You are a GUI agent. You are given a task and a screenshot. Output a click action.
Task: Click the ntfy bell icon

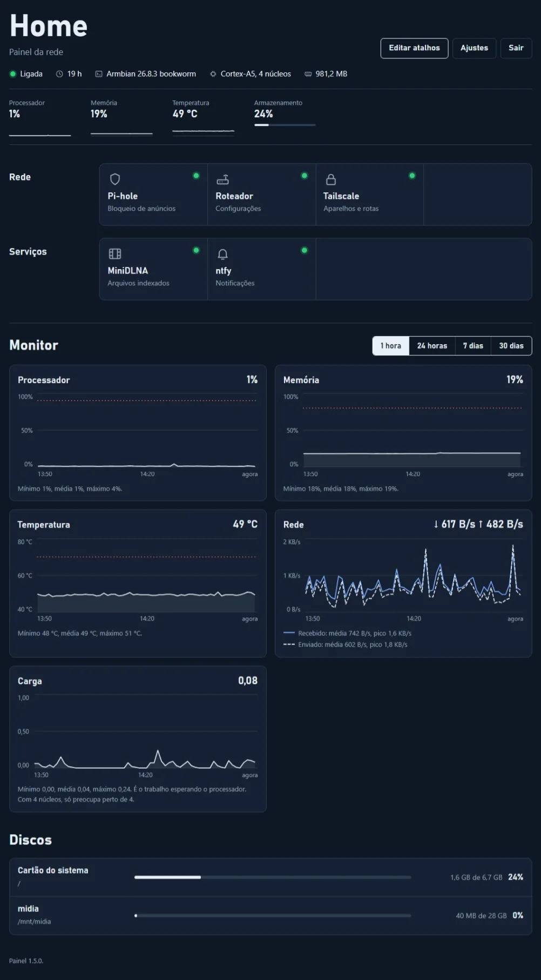222,254
